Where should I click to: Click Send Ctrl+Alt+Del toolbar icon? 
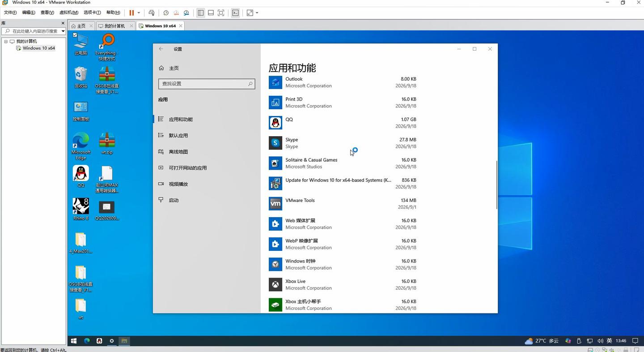coord(152,13)
